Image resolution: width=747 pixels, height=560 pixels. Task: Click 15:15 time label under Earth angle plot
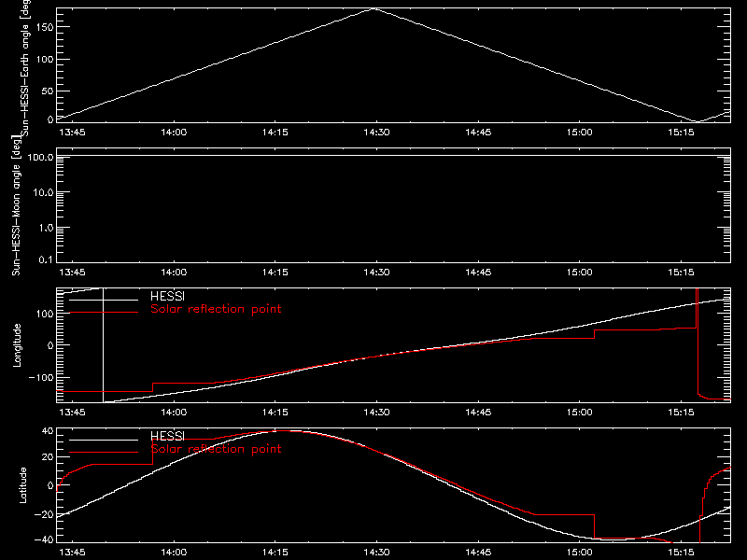pyautogui.click(x=682, y=133)
